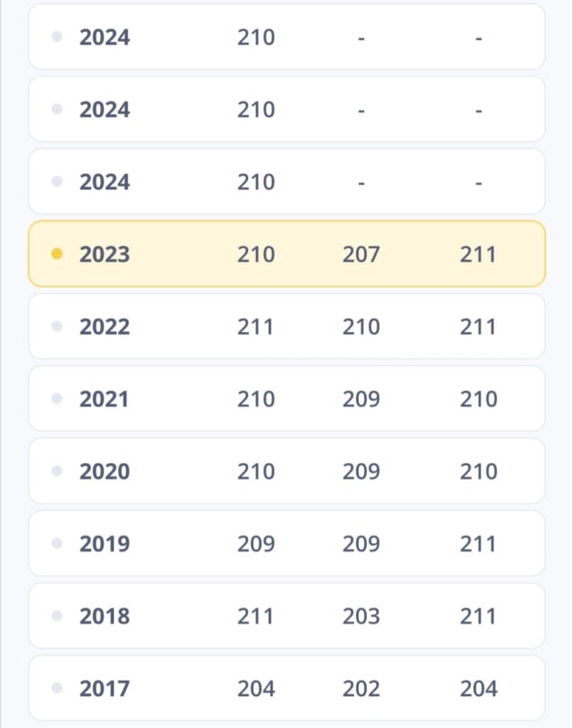Click the 2017 year label
This screenshot has width=573, height=728.
[105, 688]
